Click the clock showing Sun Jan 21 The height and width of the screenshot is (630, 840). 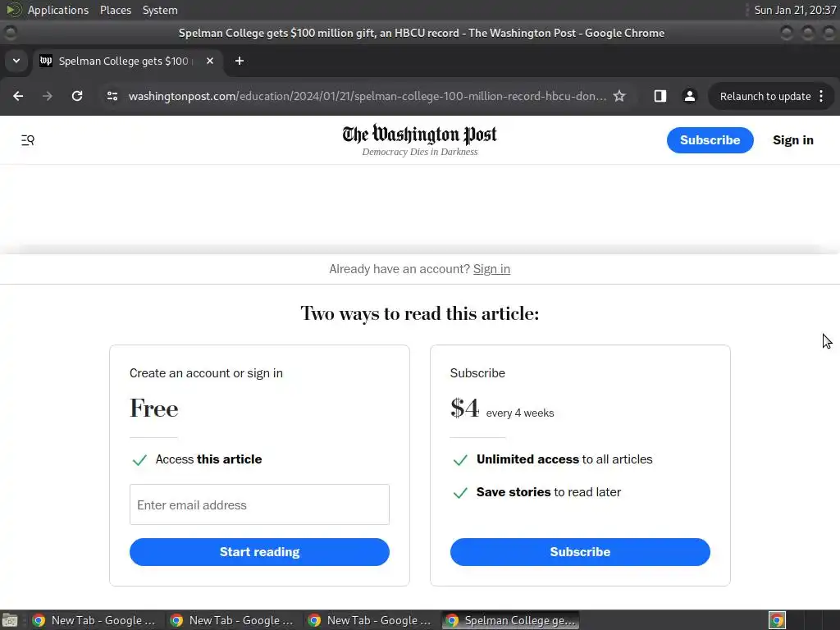click(795, 10)
